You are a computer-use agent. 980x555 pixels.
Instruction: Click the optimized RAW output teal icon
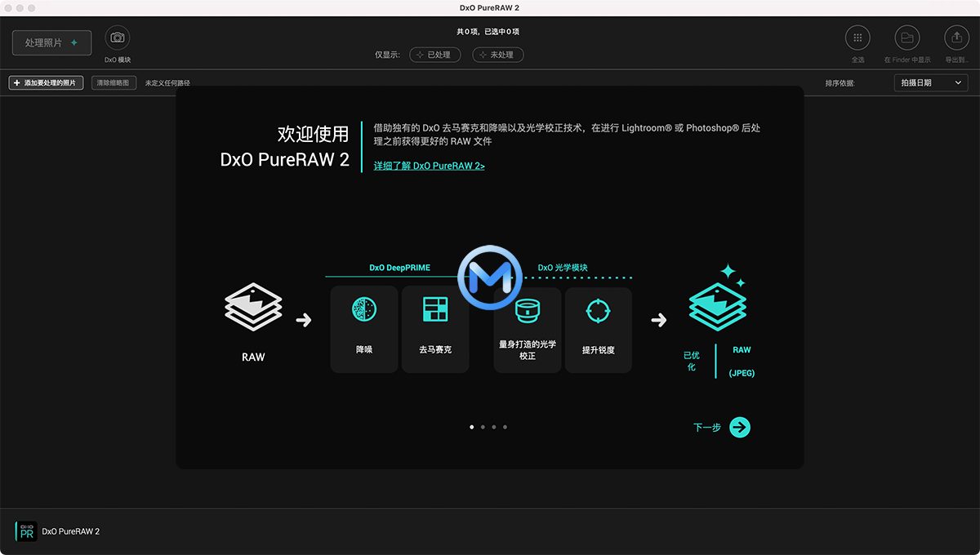click(x=719, y=297)
